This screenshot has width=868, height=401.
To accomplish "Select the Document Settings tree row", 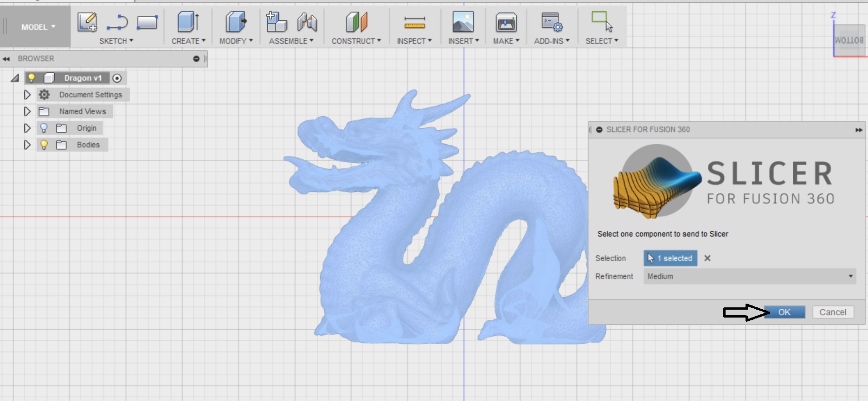I will (x=83, y=95).
